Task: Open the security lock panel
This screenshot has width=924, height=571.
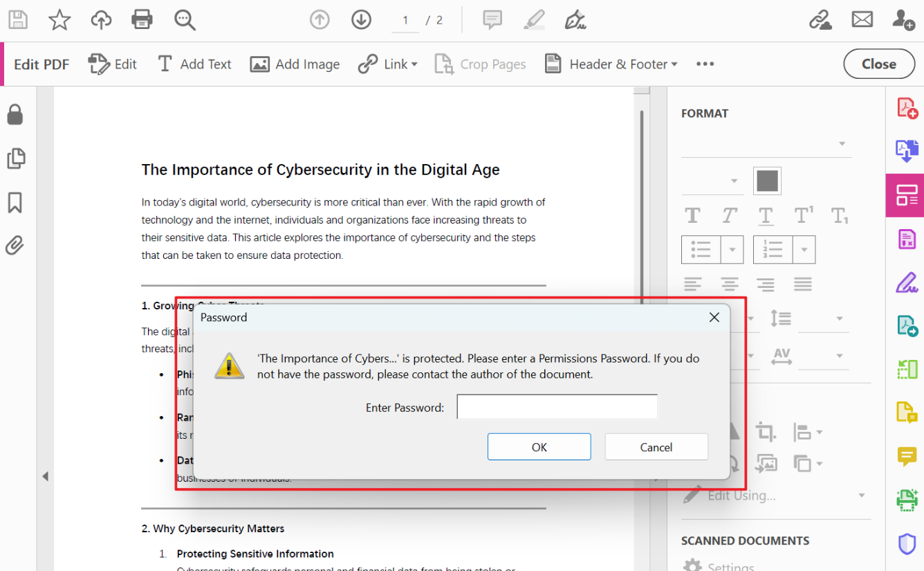Action: coord(15,114)
